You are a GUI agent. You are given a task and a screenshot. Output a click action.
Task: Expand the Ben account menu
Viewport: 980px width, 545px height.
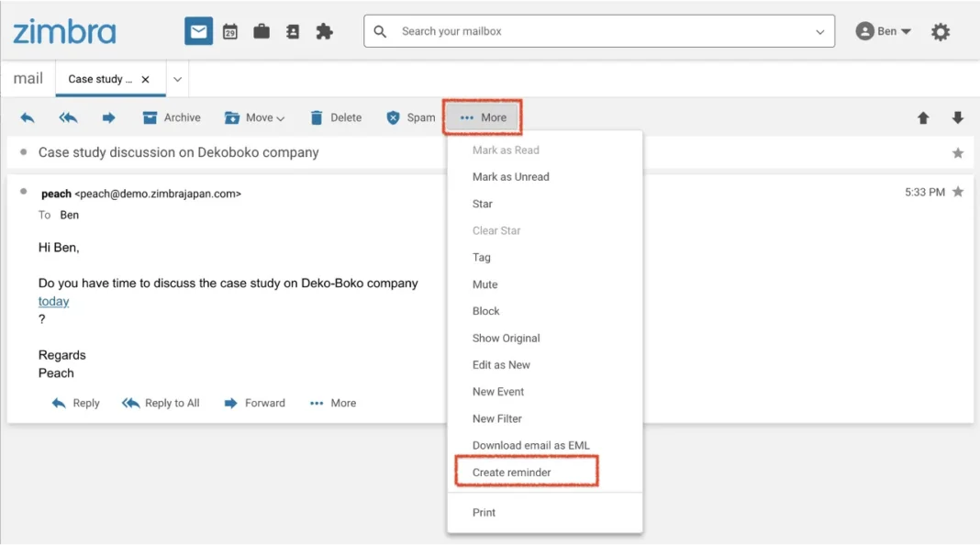[883, 30]
